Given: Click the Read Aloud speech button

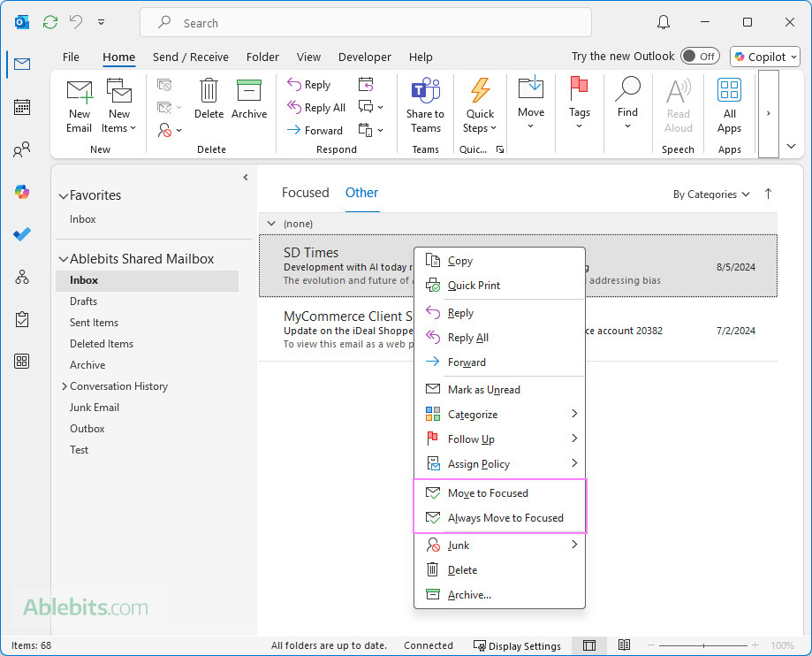Looking at the screenshot, I should [x=679, y=106].
